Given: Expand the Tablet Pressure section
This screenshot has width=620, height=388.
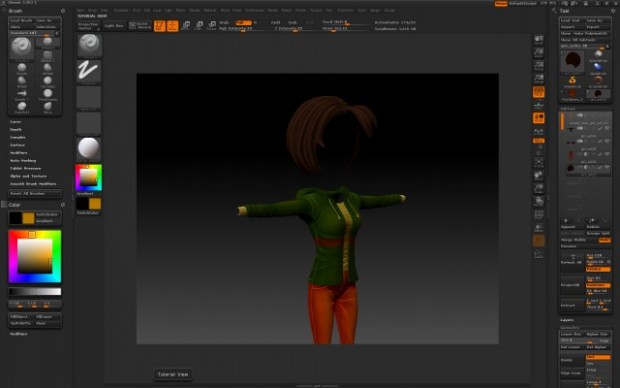Looking at the screenshot, I should (26, 168).
